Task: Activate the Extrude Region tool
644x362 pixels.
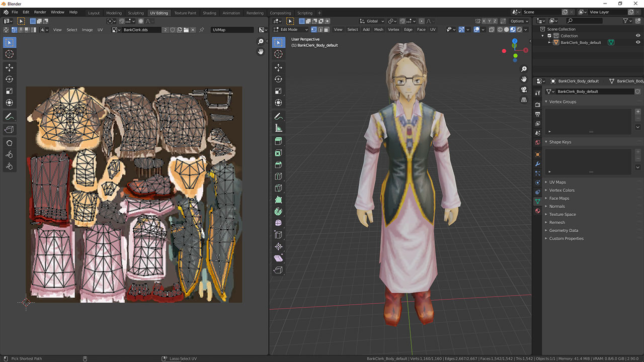Action: [278, 141]
